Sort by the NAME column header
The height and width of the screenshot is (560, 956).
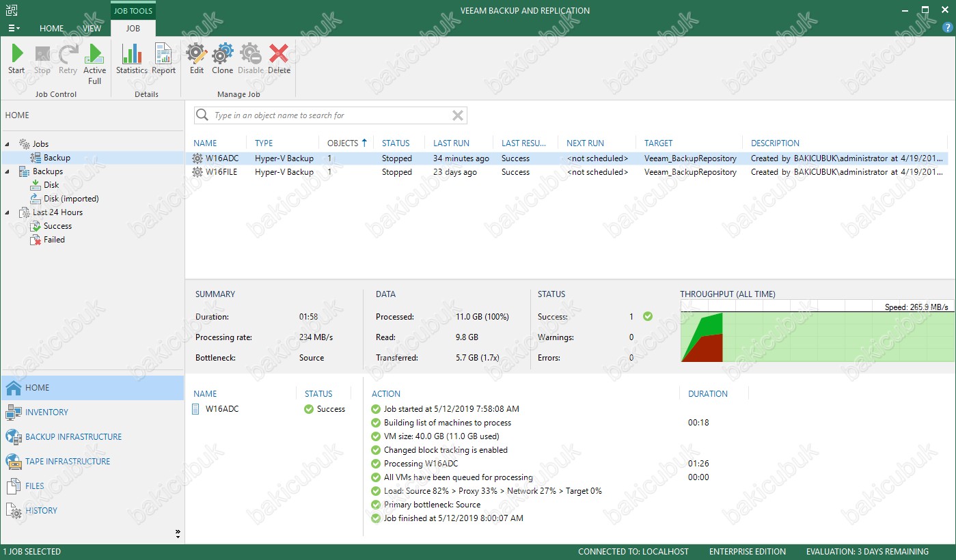pos(205,143)
